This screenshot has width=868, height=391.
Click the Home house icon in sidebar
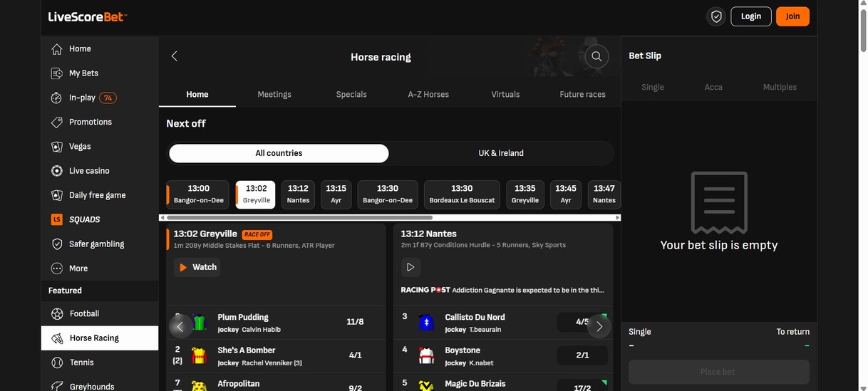[57, 49]
